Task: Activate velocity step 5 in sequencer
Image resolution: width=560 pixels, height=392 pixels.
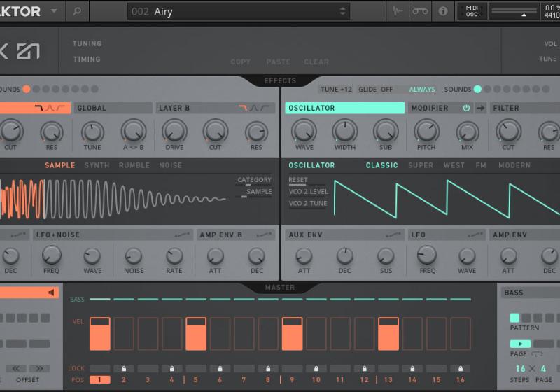Action: [196, 334]
